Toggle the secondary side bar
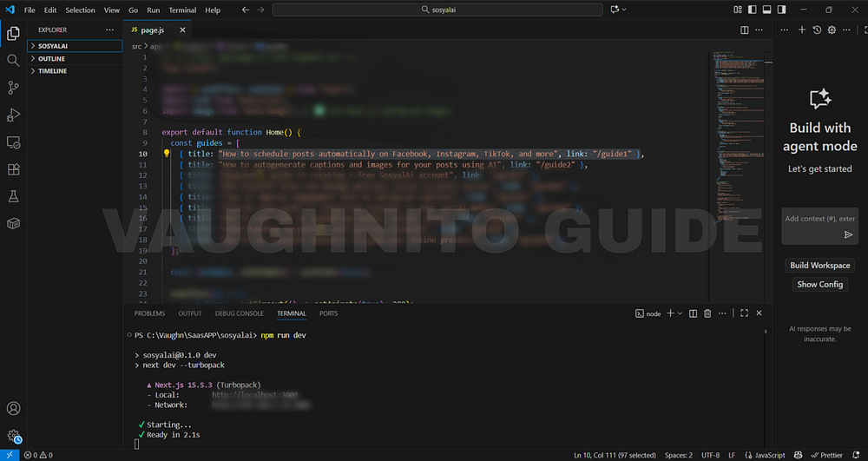 click(x=781, y=10)
